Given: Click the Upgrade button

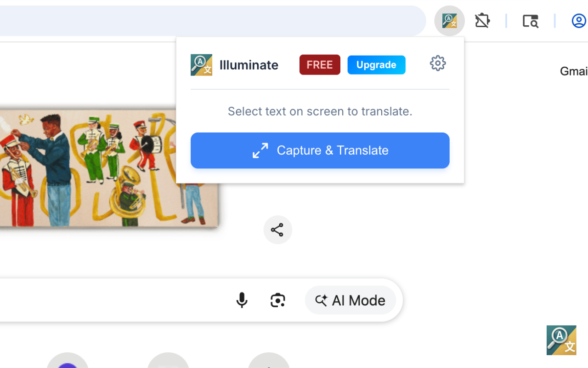Looking at the screenshot, I should [x=376, y=64].
